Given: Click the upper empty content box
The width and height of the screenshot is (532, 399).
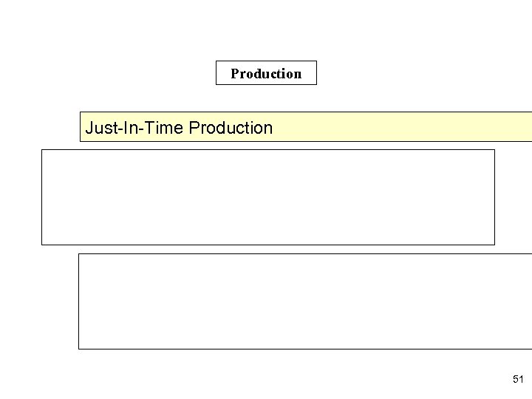Looking at the screenshot, I should [x=267, y=197].
